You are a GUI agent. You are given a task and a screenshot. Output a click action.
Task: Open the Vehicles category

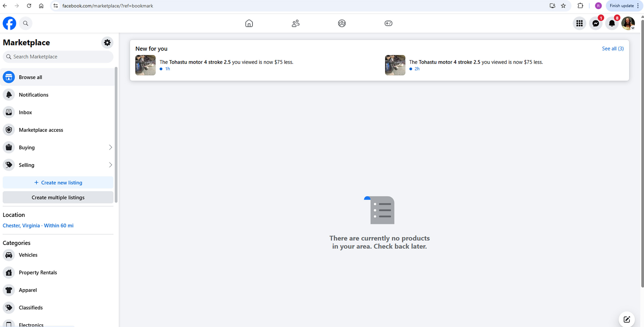pyautogui.click(x=58, y=255)
